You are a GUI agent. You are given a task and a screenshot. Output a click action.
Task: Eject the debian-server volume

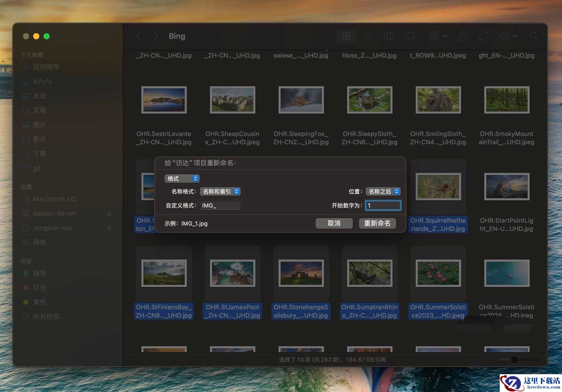point(109,214)
